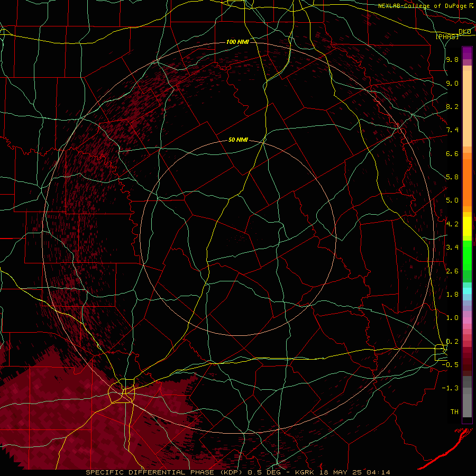Click the pink segment of the color scale

[467, 321]
